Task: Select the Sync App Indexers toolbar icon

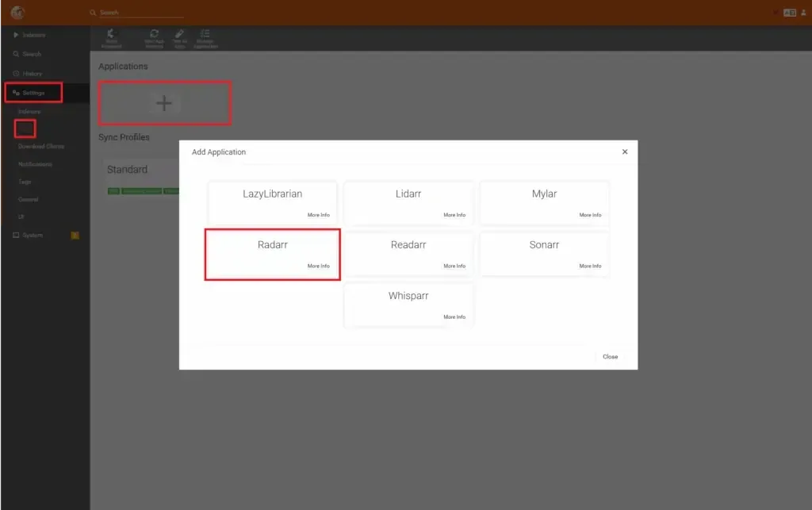Action: click(153, 37)
